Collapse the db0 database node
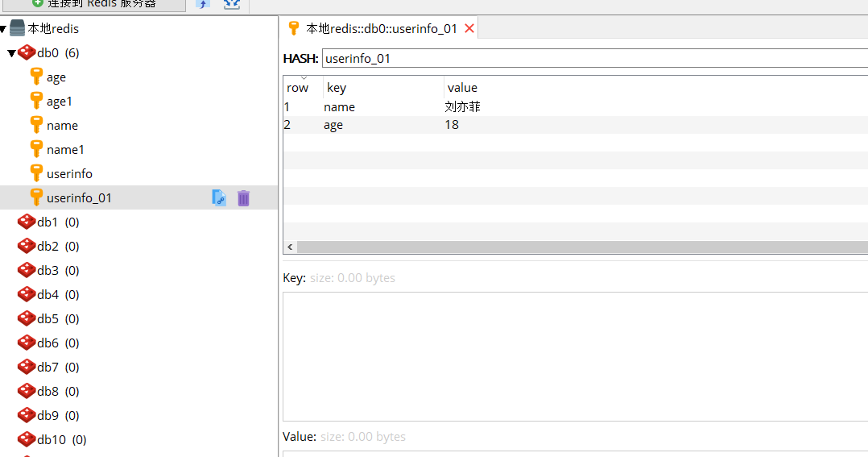 pos(11,53)
